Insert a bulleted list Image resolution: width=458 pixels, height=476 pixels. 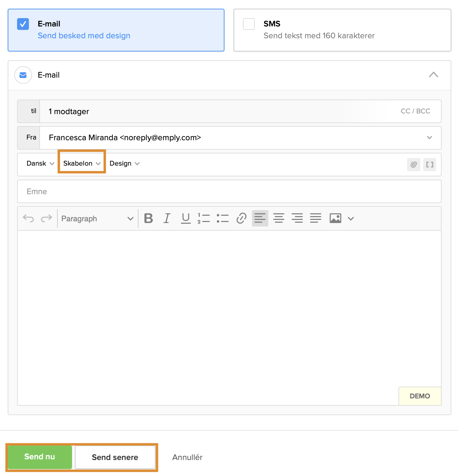click(x=223, y=219)
